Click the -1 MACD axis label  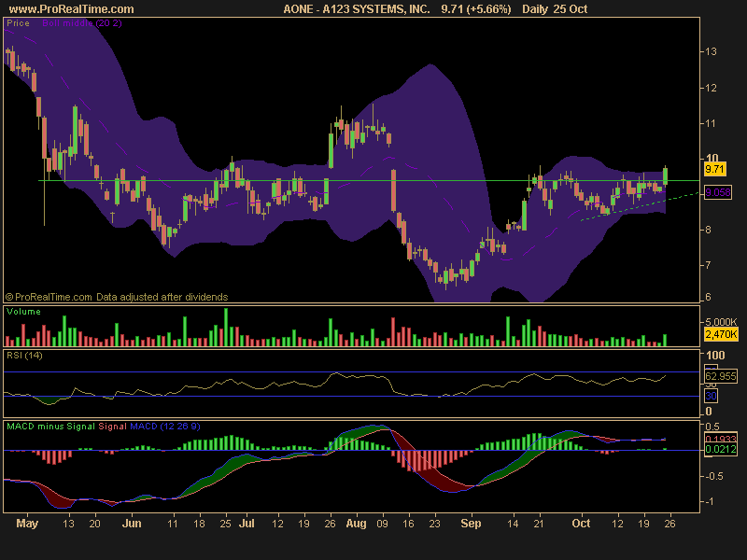(710, 501)
